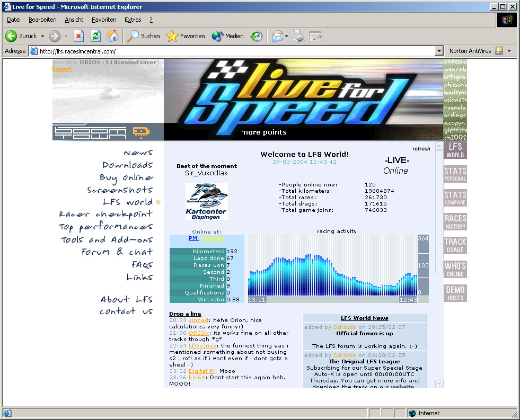Click the content frame scroll down arrow
520x420 pixels.
(x=439, y=384)
